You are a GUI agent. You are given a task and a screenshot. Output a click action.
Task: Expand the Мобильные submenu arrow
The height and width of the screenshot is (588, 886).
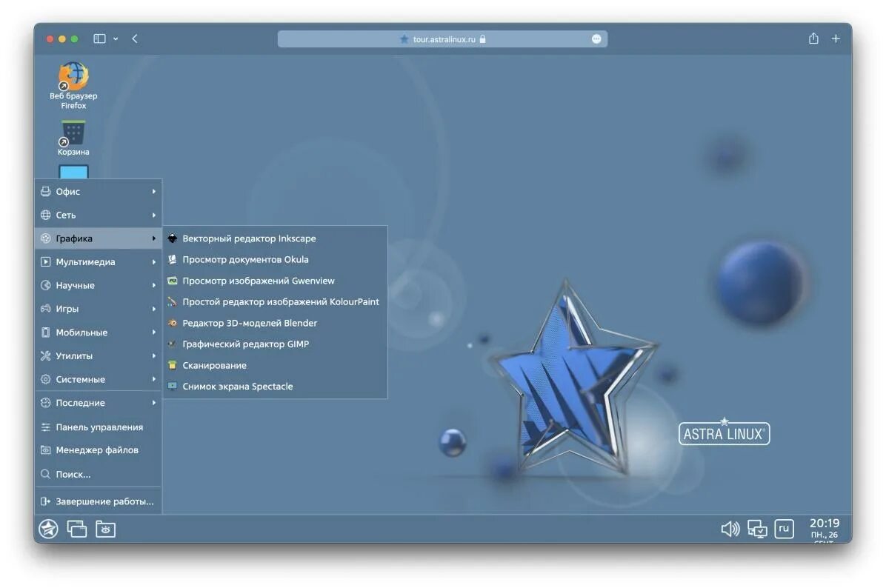153,332
